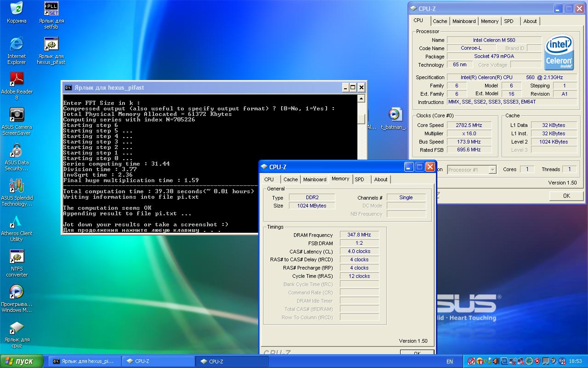This screenshot has width=588, height=368.
Task: Click the DRAM Frequency value '347.8 MHz'
Action: click(x=359, y=235)
